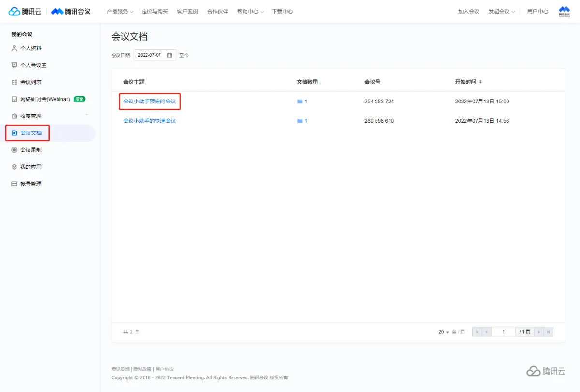This screenshot has height=392, width=580.
Task: Click the 收费管理 icon in sidebar
Action: pyautogui.click(x=14, y=116)
